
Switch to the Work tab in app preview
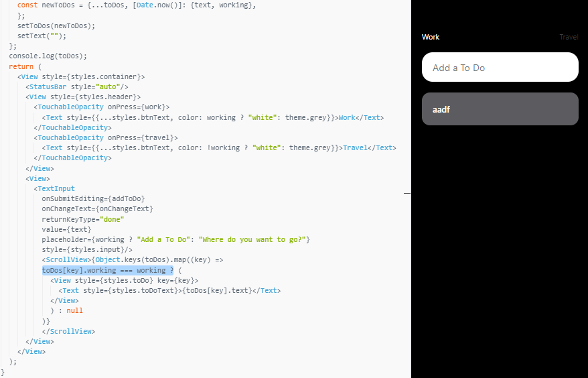431,37
